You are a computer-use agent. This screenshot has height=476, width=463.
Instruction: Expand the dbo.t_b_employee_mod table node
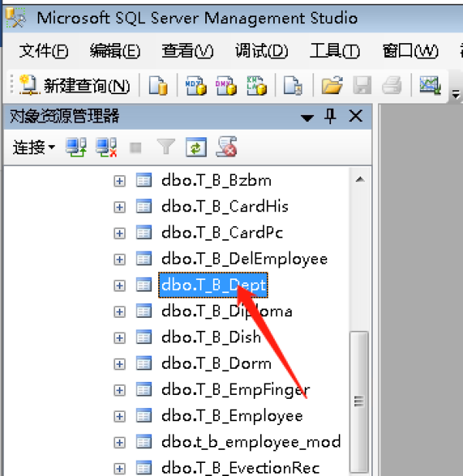(120, 442)
